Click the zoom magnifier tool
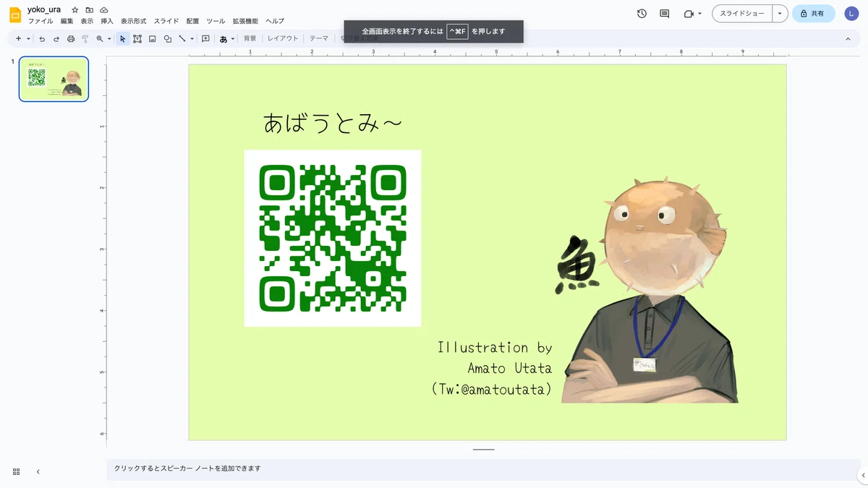The width and height of the screenshot is (868, 488). 100,38
